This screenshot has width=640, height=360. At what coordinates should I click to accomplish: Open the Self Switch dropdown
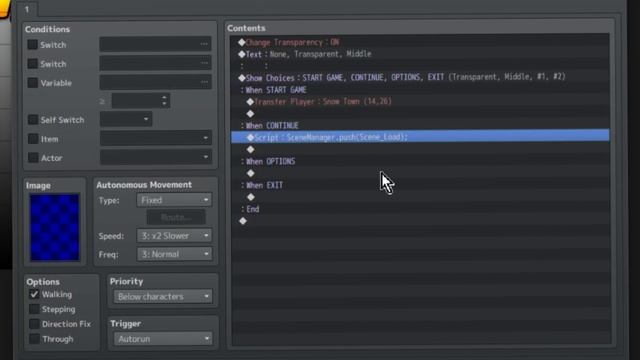coord(126,119)
